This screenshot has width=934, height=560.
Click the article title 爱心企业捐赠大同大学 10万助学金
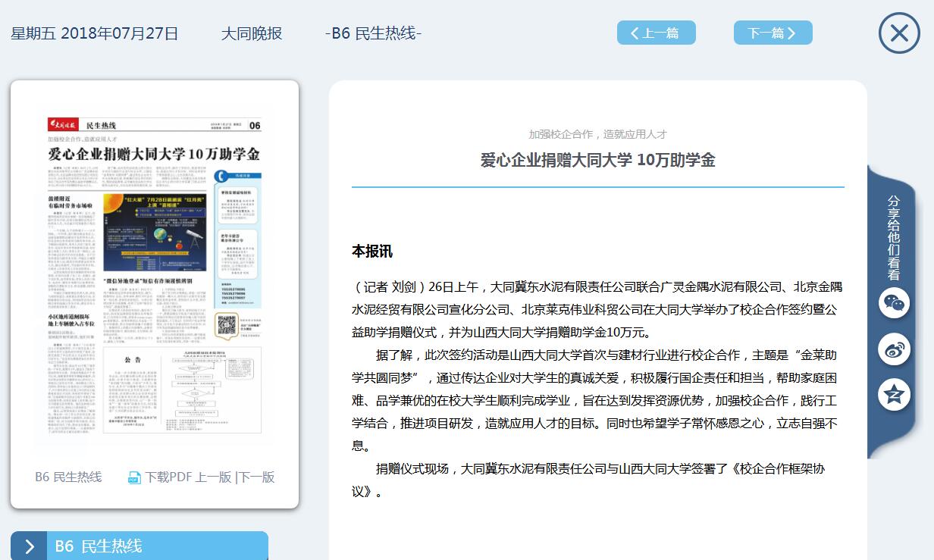[597, 160]
